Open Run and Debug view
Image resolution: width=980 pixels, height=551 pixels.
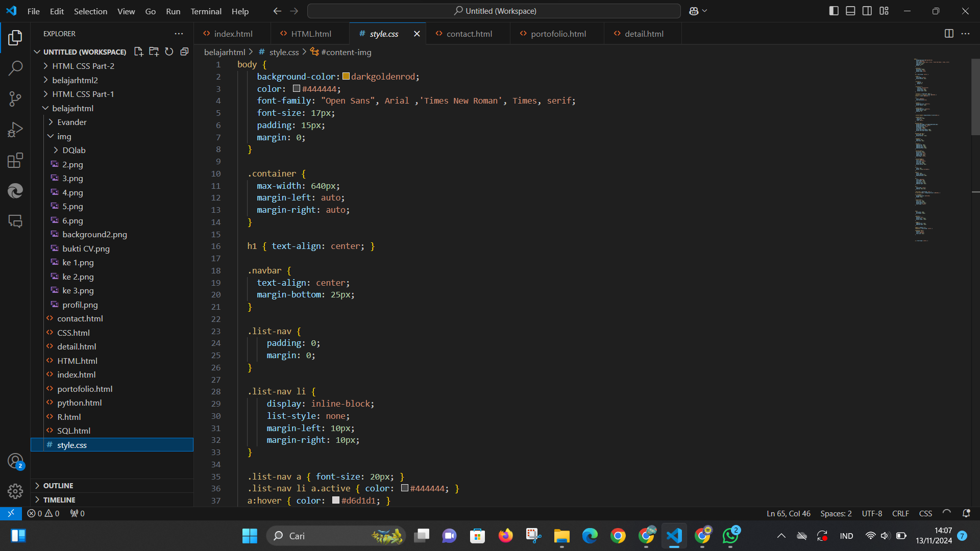click(15, 130)
